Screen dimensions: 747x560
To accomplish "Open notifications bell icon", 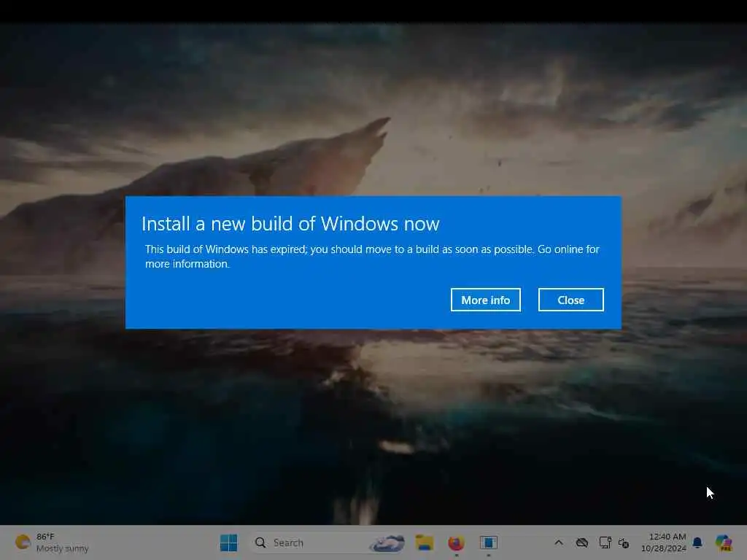I will (x=697, y=542).
